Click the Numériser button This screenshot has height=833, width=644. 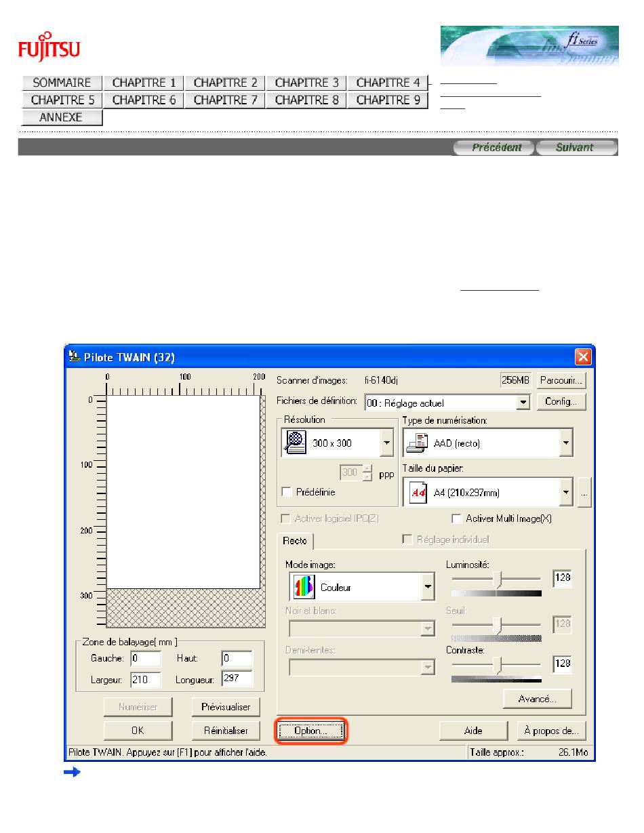(x=138, y=707)
